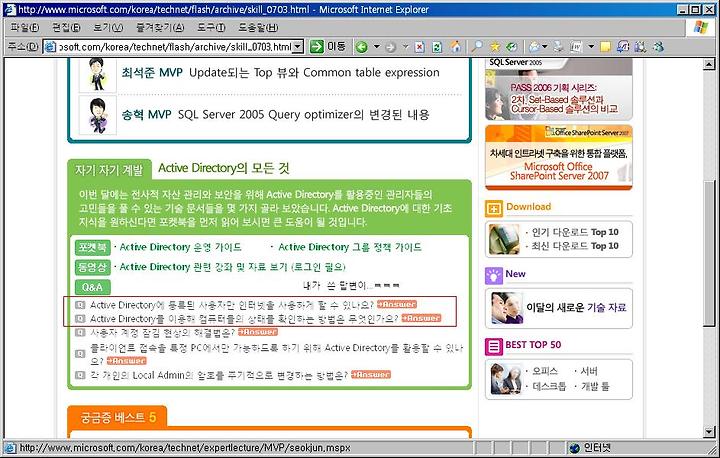Open Microsoft Office SharePoint Server 2007 banner
Viewport: 720px width, 458px height.
click(x=559, y=157)
